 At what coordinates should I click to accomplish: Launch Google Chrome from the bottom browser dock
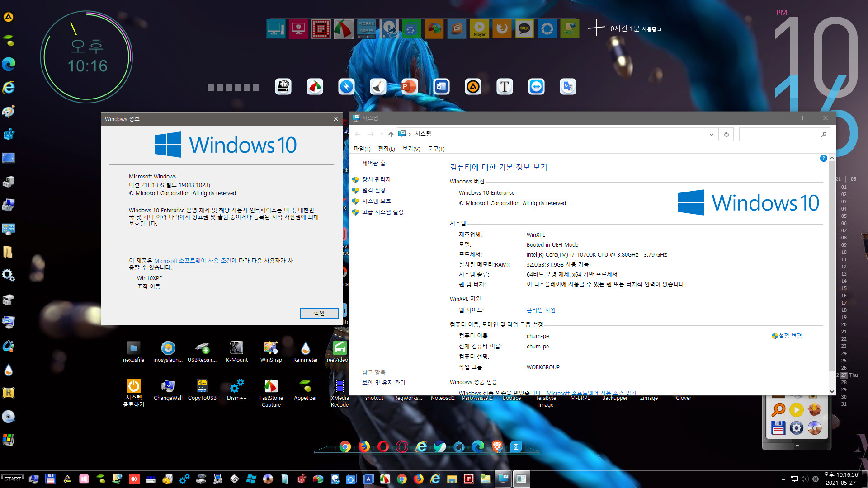[x=345, y=447]
